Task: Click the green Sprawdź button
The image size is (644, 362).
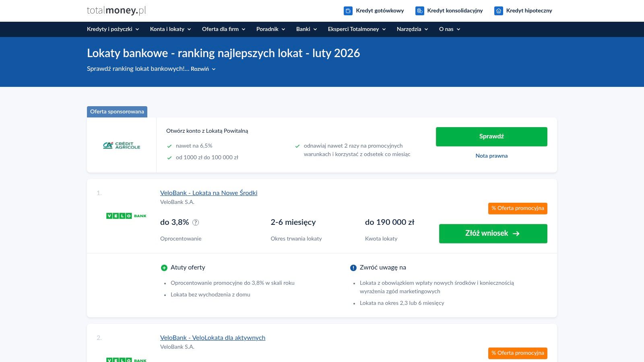Action: pyautogui.click(x=491, y=137)
